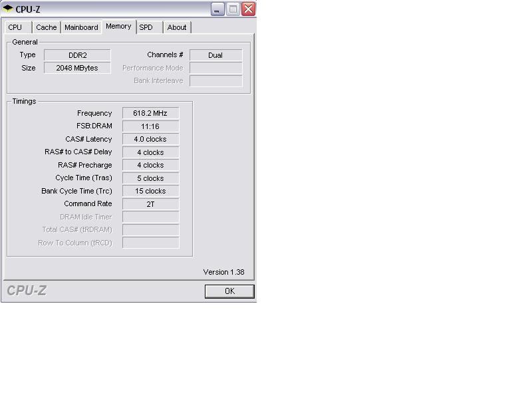This screenshot has height=399, width=532.
Task: Click the RAS# Precharge label
Action: pos(85,165)
